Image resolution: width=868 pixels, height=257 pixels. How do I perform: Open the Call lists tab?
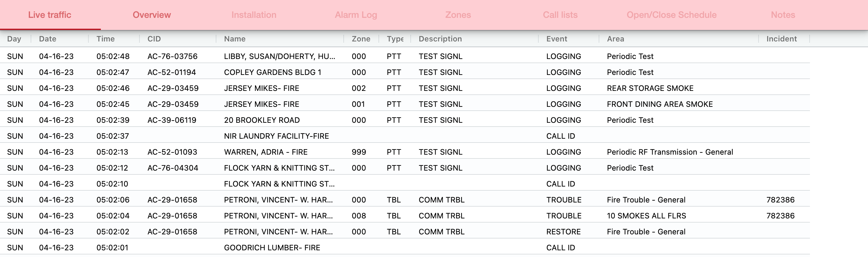click(560, 15)
